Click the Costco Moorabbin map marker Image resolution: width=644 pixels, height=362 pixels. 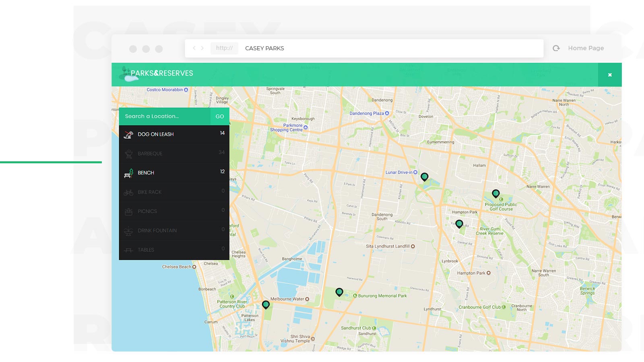click(186, 90)
